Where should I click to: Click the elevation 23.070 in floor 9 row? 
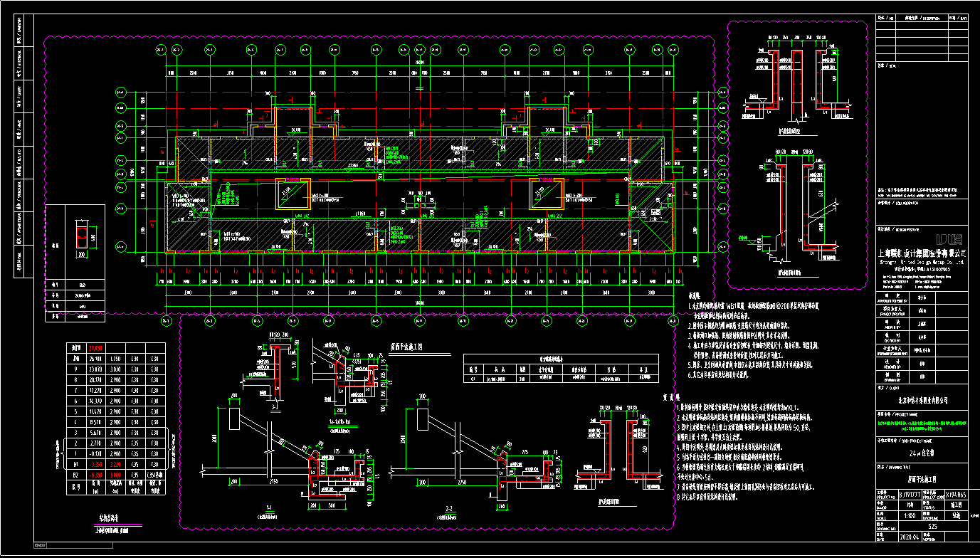click(x=95, y=369)
